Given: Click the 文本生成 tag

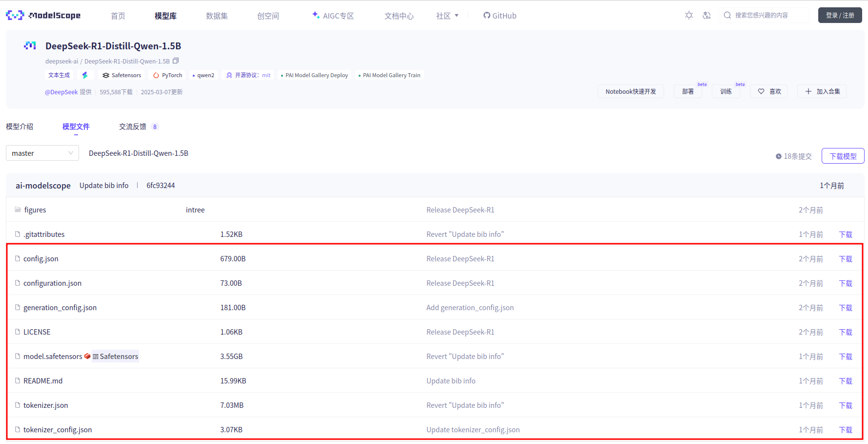Looking at the screenshot, I should 59,75.
